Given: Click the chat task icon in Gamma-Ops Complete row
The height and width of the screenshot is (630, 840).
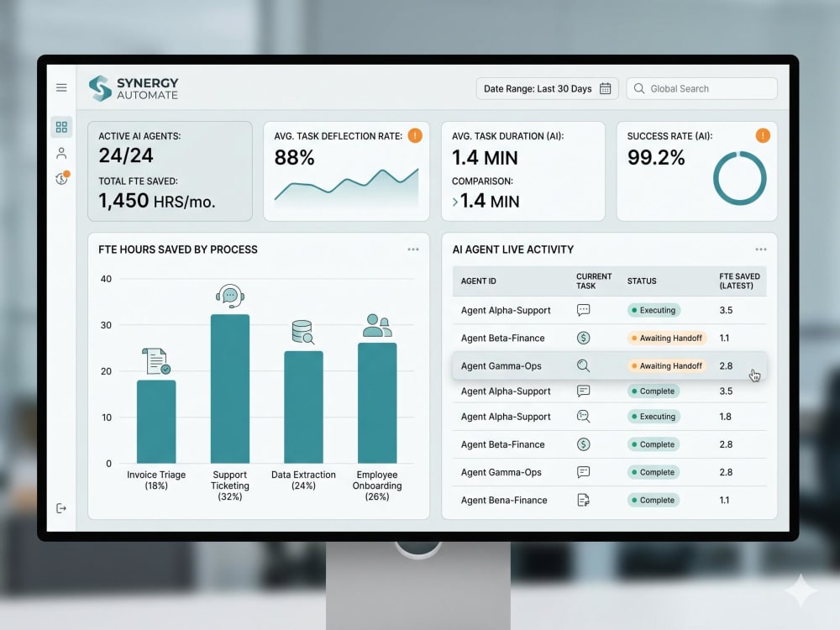Looking at the screenshot, I should click(584, 472).
